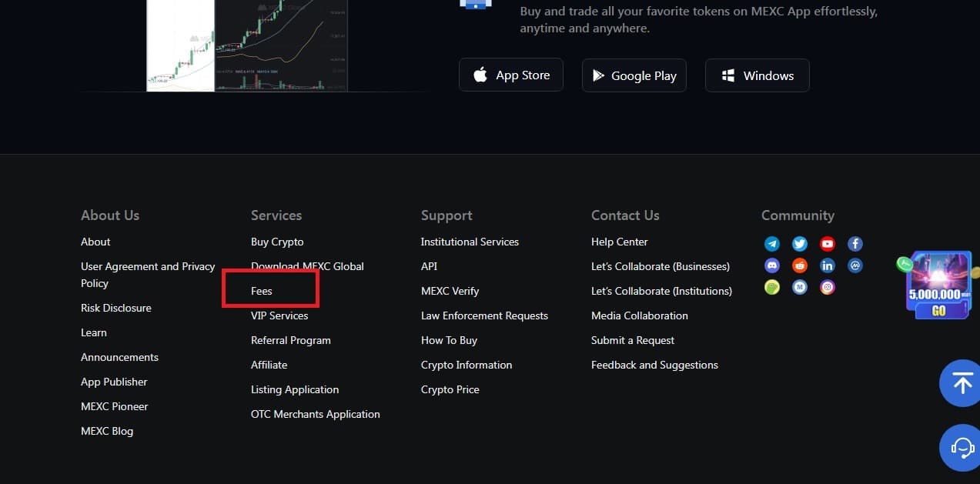This screenshot has height=484, width=980.
Task: Click the light-theme chart preview image
Action: [181, 45]
